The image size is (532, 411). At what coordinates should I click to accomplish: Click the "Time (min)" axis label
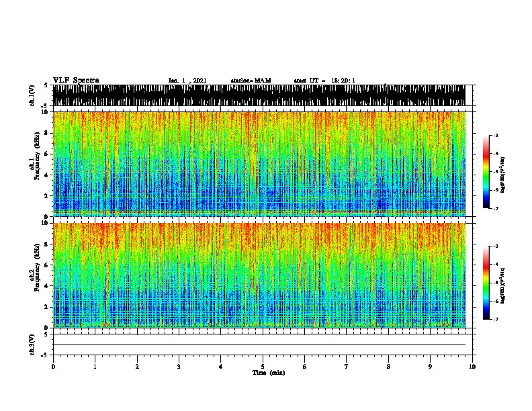coord(269,373)
